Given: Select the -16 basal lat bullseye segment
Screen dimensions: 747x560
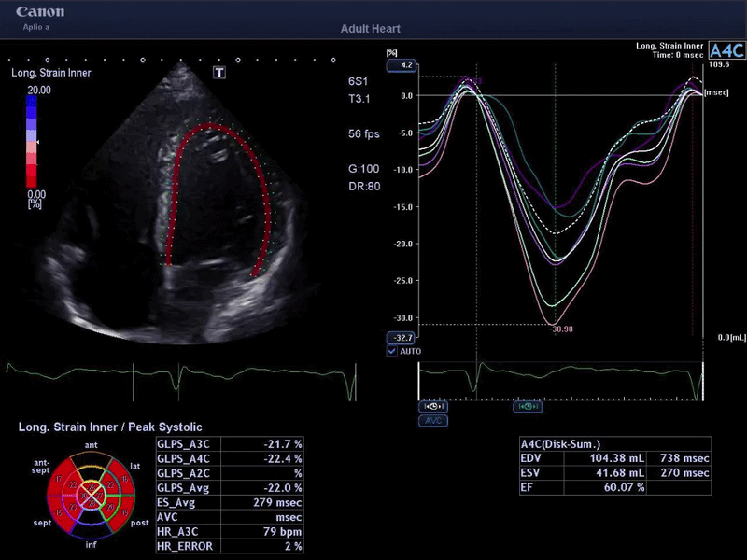Looking at the screenshot, I should coord(124,479).
